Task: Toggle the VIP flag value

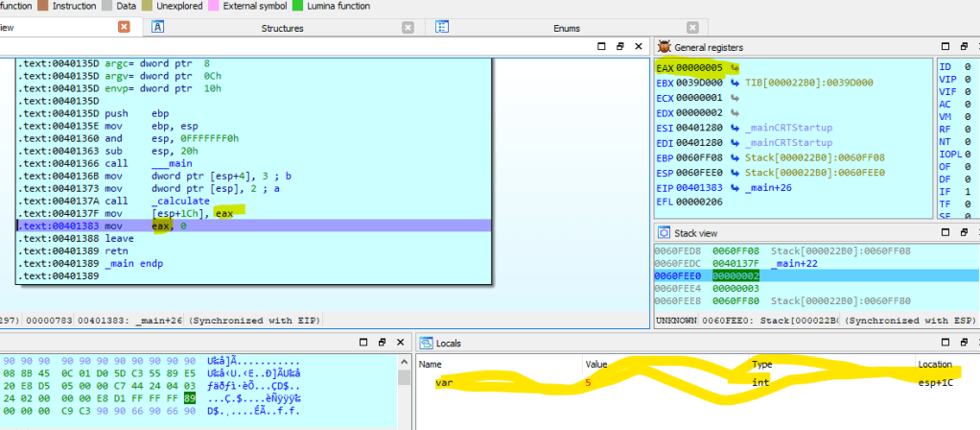Action: point(966,79)
